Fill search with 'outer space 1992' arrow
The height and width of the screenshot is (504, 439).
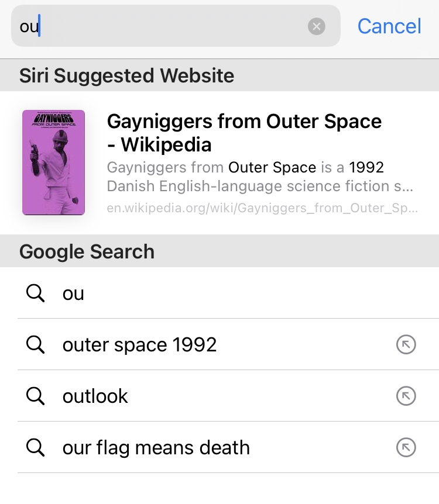[x=406, y=345]
